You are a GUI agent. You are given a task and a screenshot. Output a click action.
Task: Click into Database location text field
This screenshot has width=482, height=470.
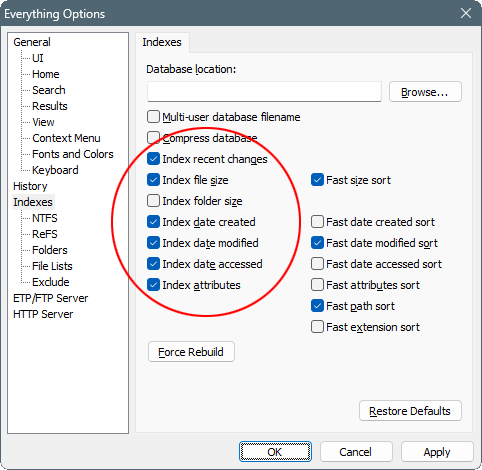[x=264, y=92]
